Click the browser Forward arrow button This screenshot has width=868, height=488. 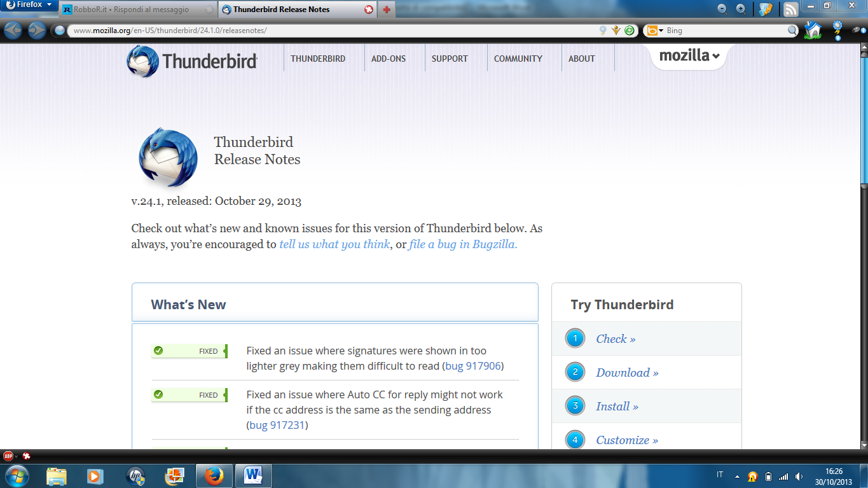pos(37,30)
